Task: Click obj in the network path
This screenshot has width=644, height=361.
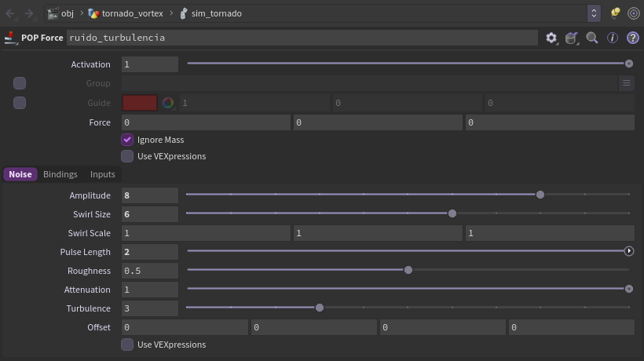Action: point(68,13)
